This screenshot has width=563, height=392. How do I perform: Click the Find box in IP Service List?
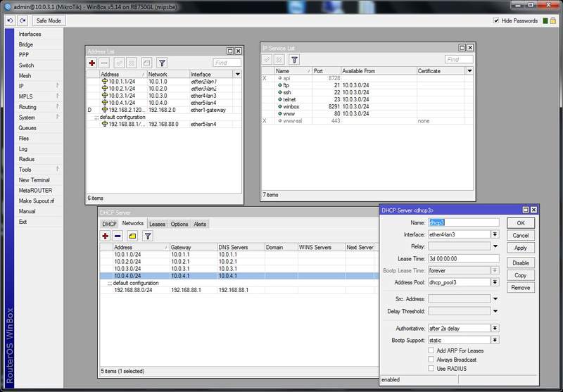pyautogui.click(x=459, y=60)
